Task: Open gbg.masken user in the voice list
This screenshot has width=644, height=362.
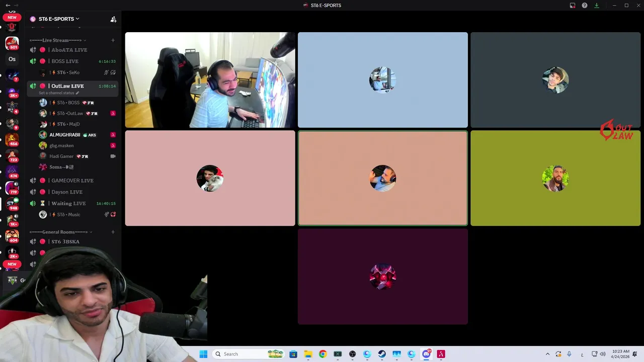Action: point(78,146)
